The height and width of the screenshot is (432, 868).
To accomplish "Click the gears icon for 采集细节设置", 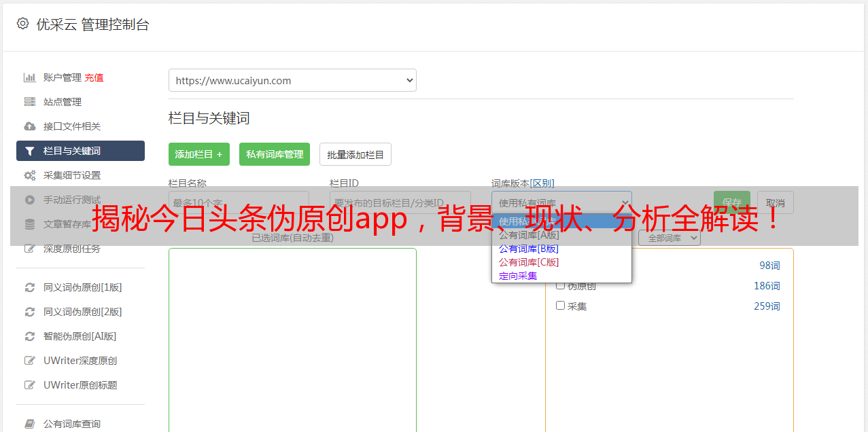I will click(30, 175).
